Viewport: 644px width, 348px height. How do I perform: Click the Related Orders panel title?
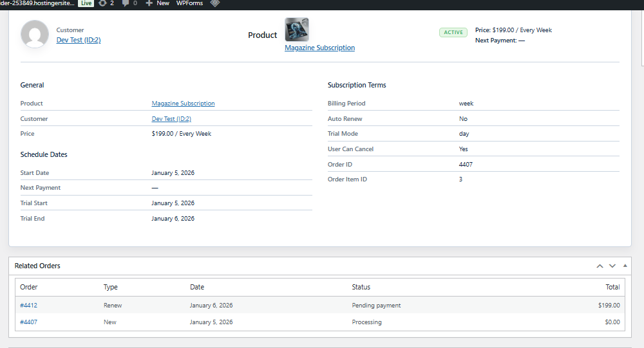tap(37, 266)
